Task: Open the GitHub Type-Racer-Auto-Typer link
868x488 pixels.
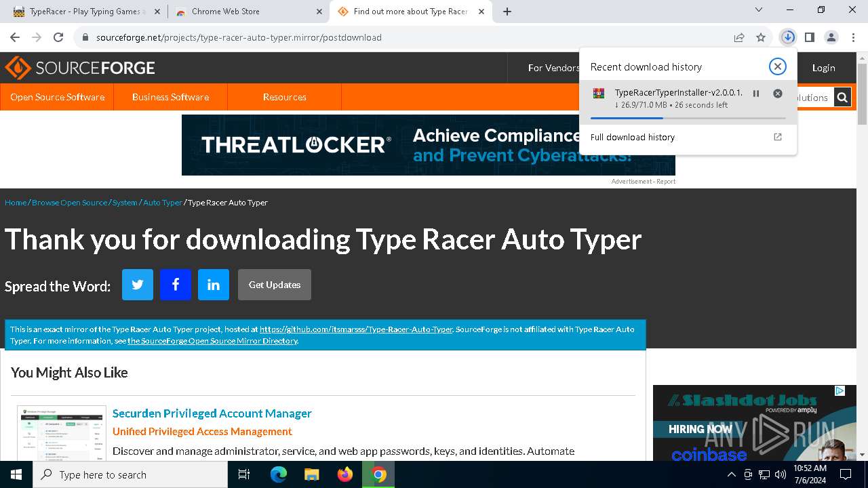Action: [356, 329]
